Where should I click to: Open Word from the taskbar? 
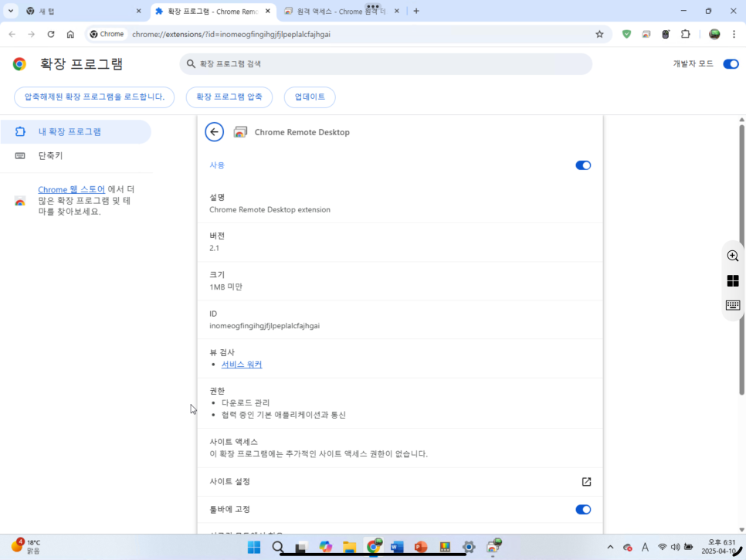[397, 547]
